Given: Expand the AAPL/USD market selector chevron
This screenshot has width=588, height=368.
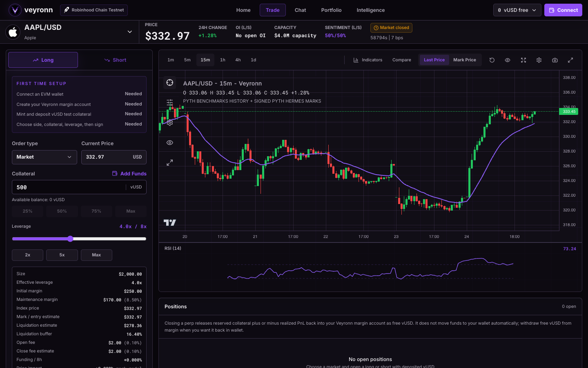Looking at the screenshot, I should click(x=130, y=32).
